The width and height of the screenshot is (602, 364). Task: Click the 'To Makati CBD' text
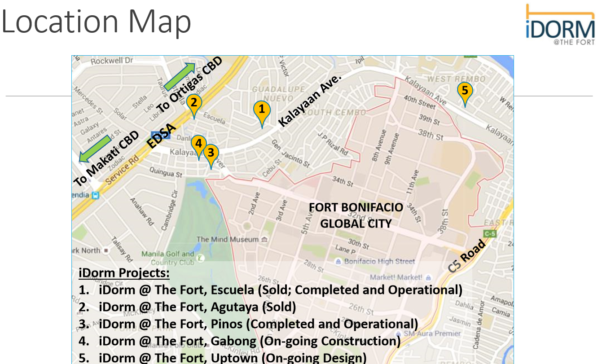106,159
